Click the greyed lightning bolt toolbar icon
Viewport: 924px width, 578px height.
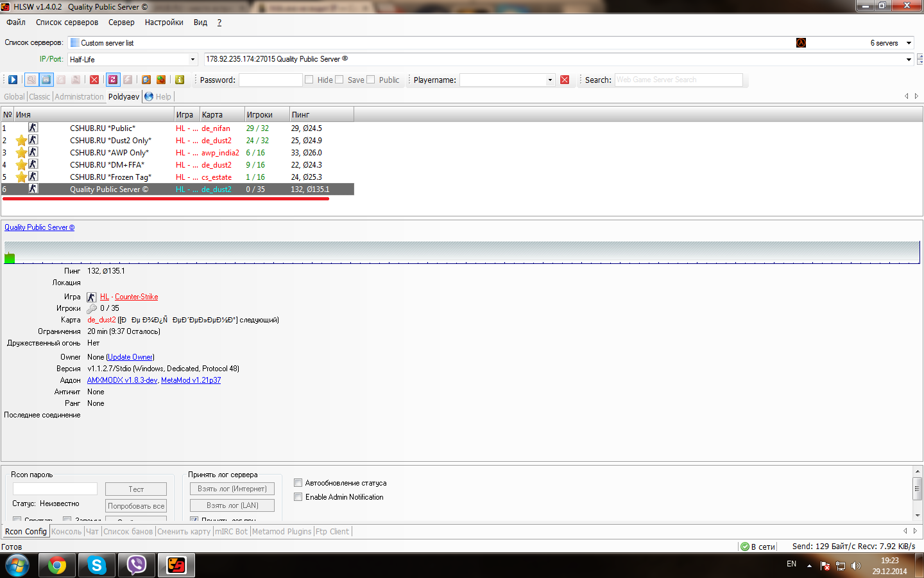(128, 80)
